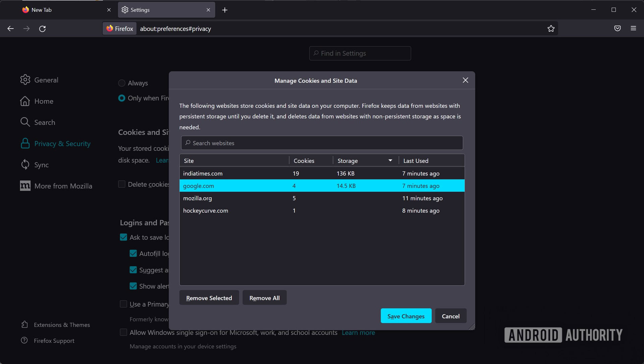The height and width of the screenshot is (364, 644).
Task: Open the General settings category
Action: point(39,80)
